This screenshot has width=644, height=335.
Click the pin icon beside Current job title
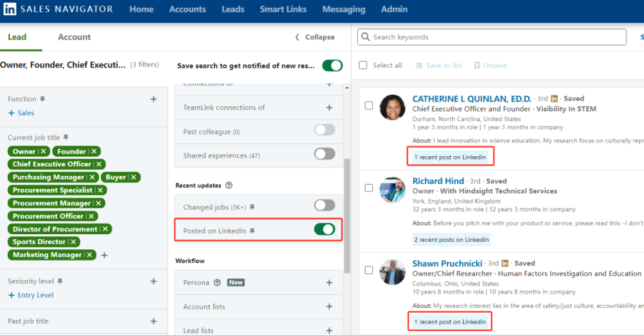click(65, 137)
